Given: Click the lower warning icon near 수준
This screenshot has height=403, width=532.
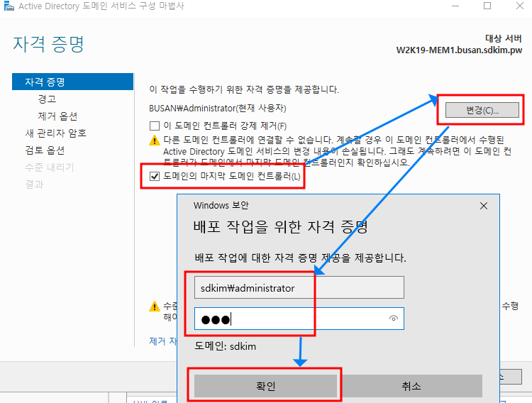Looking at the screenshot, I should click(x=155, y=307).
